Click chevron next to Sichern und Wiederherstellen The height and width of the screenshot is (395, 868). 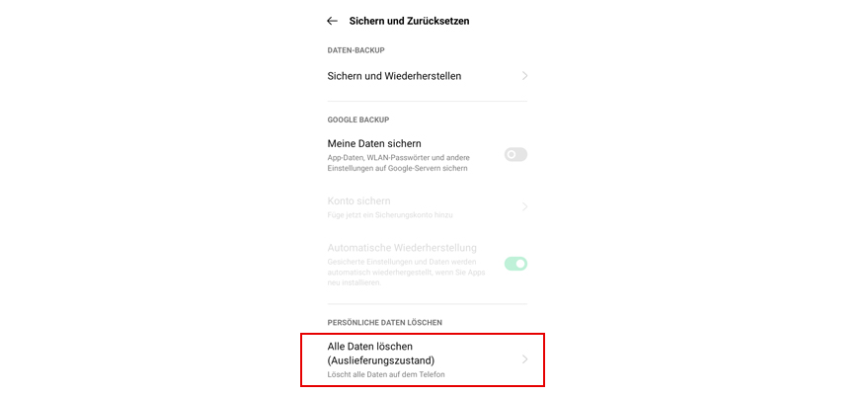[524, 76]
